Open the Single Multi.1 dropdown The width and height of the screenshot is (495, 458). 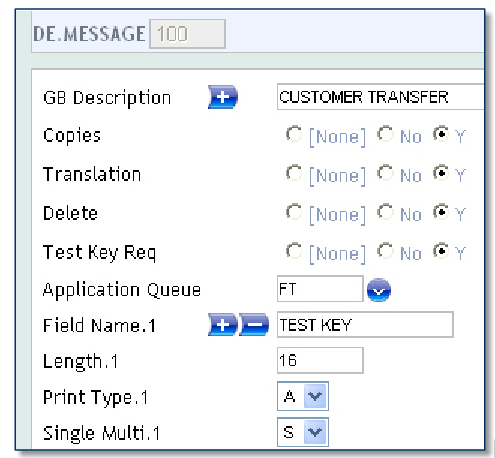315,432
